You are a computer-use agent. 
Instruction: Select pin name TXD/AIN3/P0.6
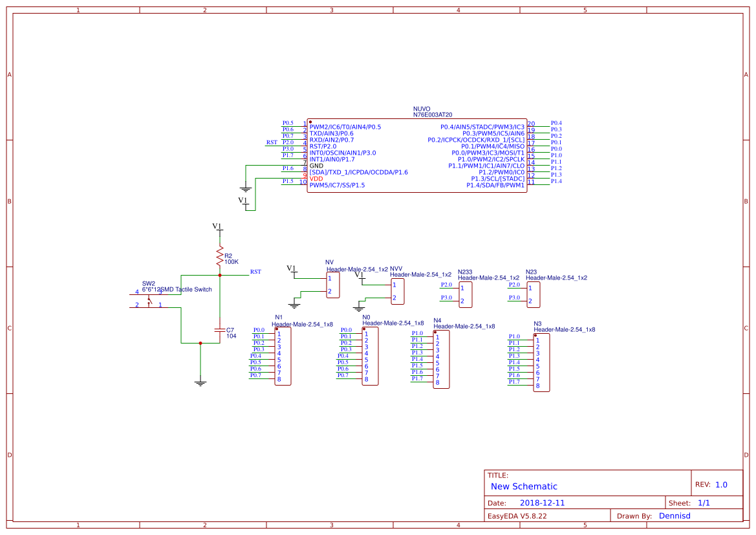click(x=331, y=134)
